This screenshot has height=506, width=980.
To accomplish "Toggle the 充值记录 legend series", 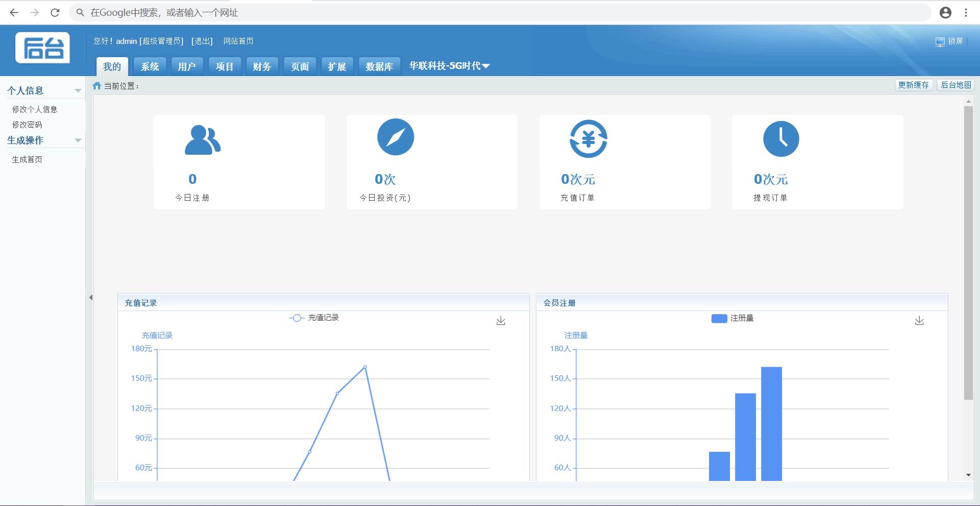I will coord(314,318).
